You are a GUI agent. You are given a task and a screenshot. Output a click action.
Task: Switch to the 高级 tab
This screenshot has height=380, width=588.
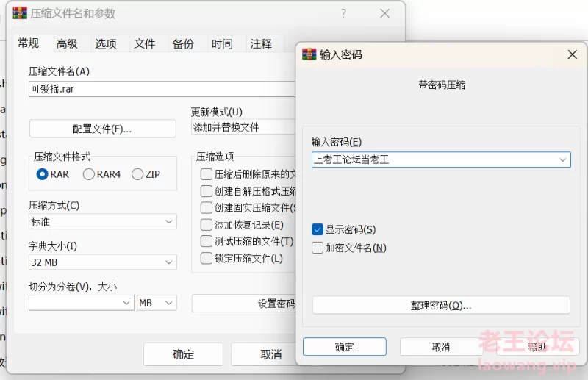[x=67, y=43]
